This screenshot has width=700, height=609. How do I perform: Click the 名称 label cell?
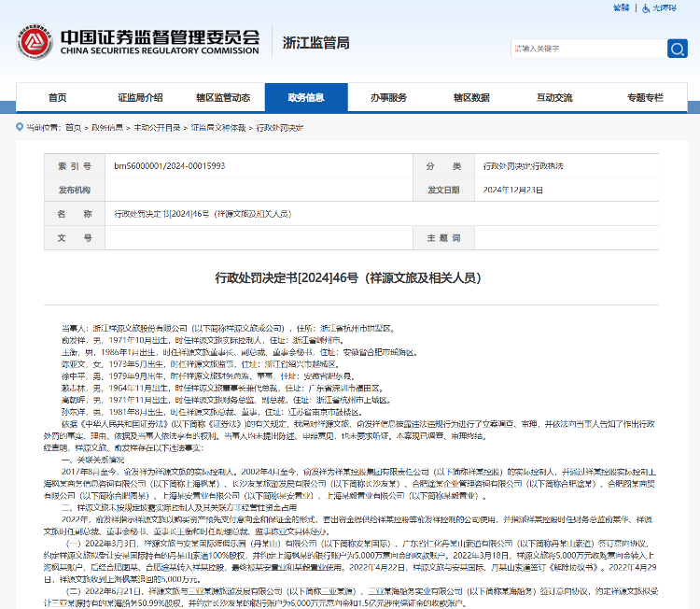(75, 214)
